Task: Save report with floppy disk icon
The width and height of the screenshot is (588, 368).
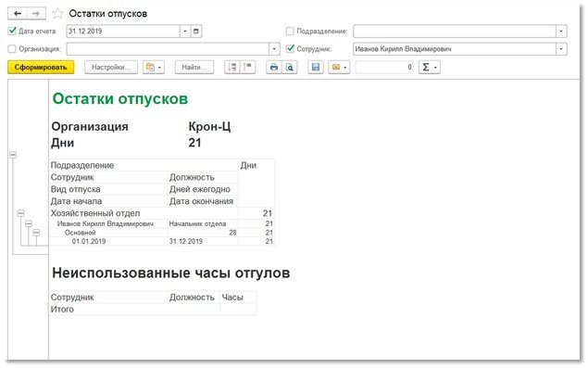Action: (316, 68)
